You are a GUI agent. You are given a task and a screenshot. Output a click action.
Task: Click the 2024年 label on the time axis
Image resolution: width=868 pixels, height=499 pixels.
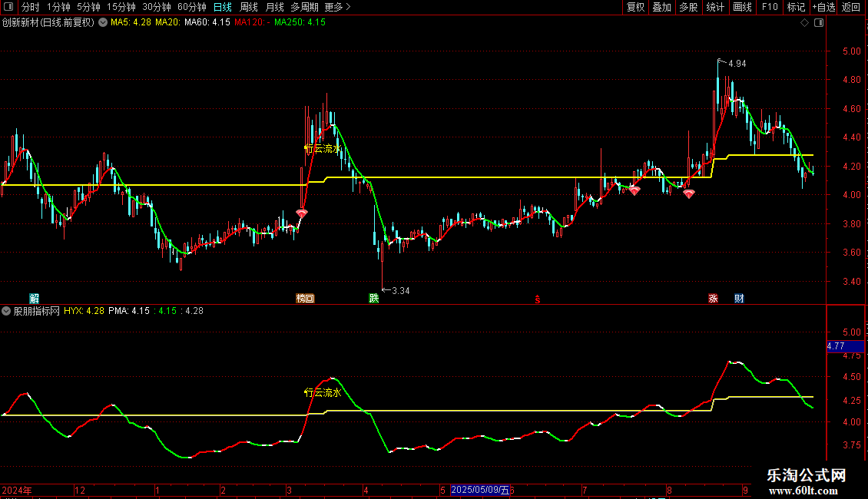tap(17, 490)
